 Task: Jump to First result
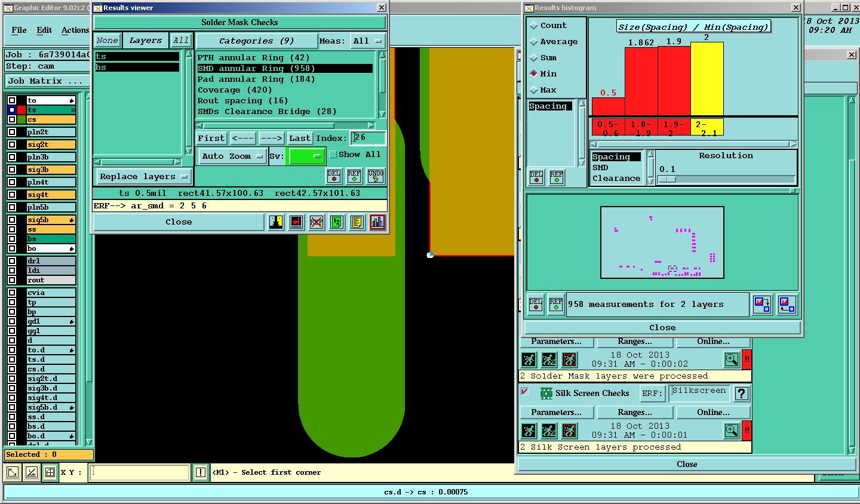coord(211,138)
